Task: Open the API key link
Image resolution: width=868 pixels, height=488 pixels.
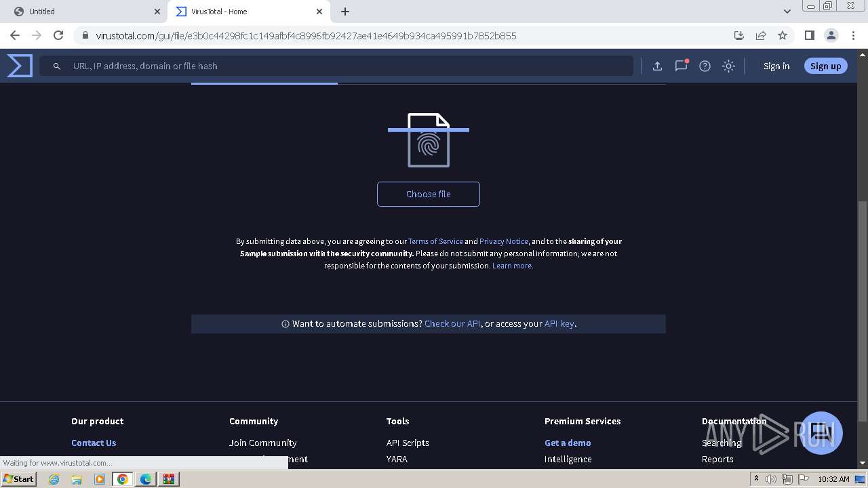Action: [x=559, y=323]
